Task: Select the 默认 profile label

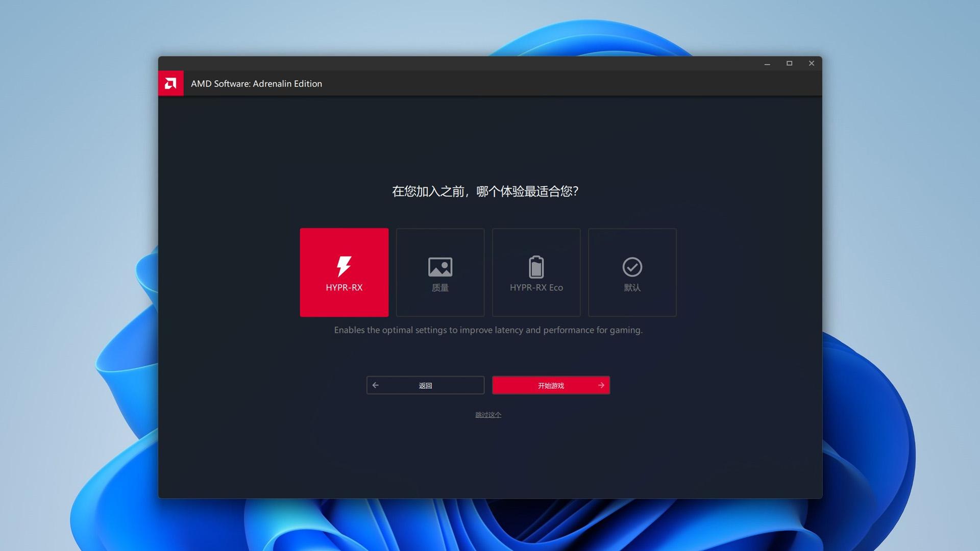Action: [632, 288]
